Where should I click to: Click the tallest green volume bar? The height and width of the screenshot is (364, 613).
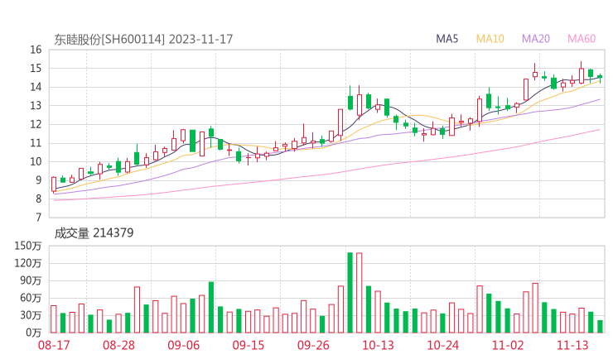point(350,293)
